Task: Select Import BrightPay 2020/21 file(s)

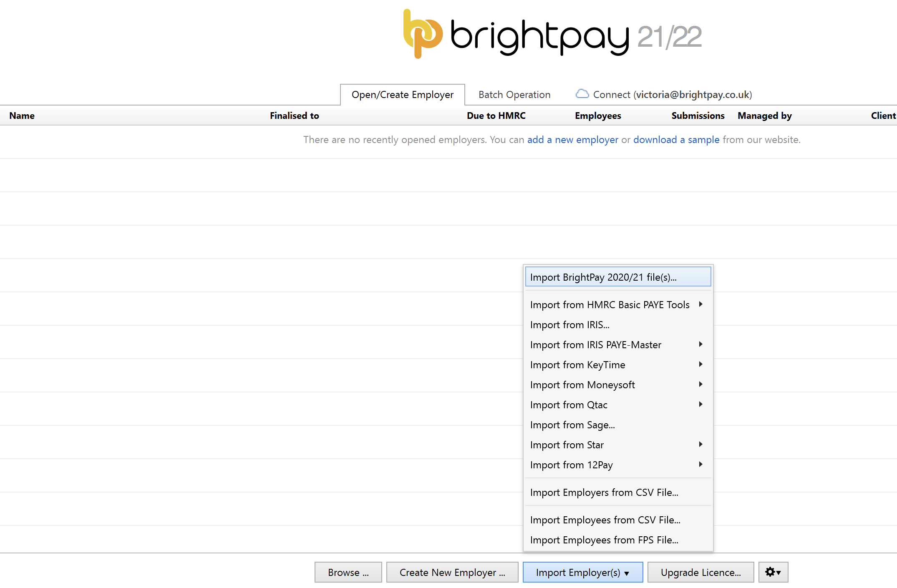Action: coord(618,277)
